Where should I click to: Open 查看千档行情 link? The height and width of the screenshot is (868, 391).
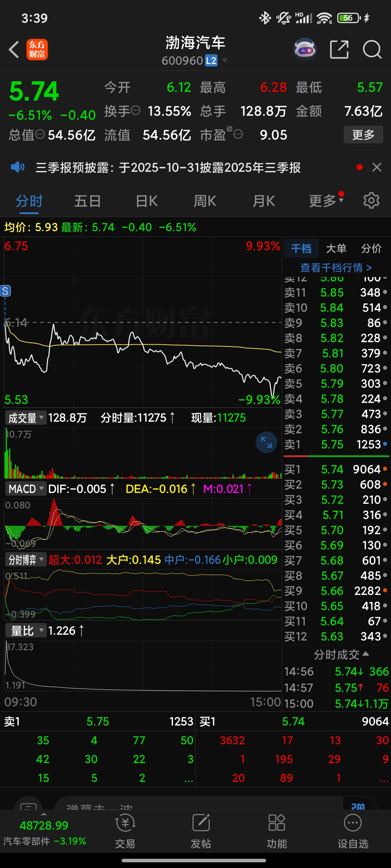click(x=336, y=268)
